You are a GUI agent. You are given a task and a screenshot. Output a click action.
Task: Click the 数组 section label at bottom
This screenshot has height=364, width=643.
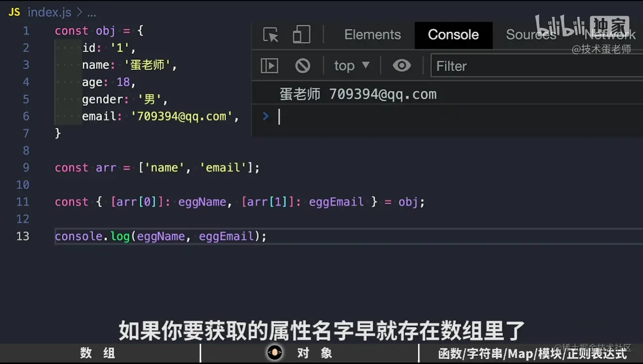[x=96, y=353]
